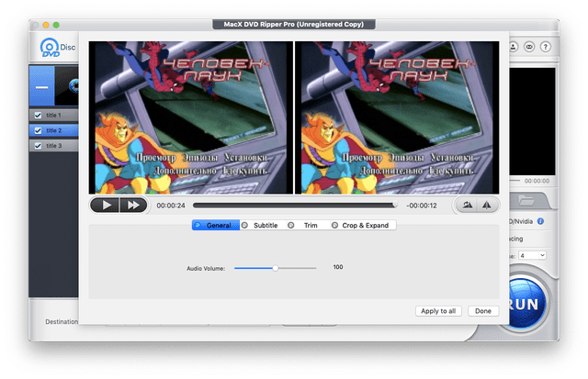The width and height of the screenshot is (588, 379).
Task: Click the elapsed time 00:00:24
Action: [x=171, y=206]
